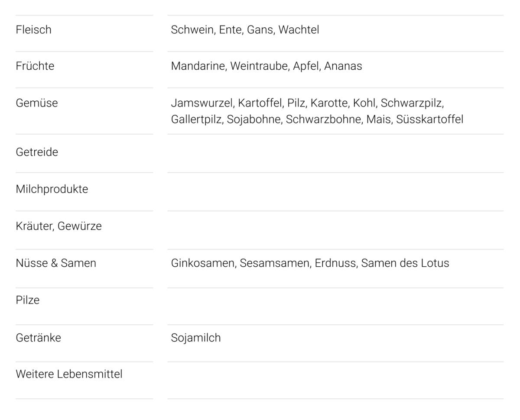Image resolution: width=520 pixels, height=420 pixels.
Task: Click the Milchprodukte category label
Action: (52, 189)
